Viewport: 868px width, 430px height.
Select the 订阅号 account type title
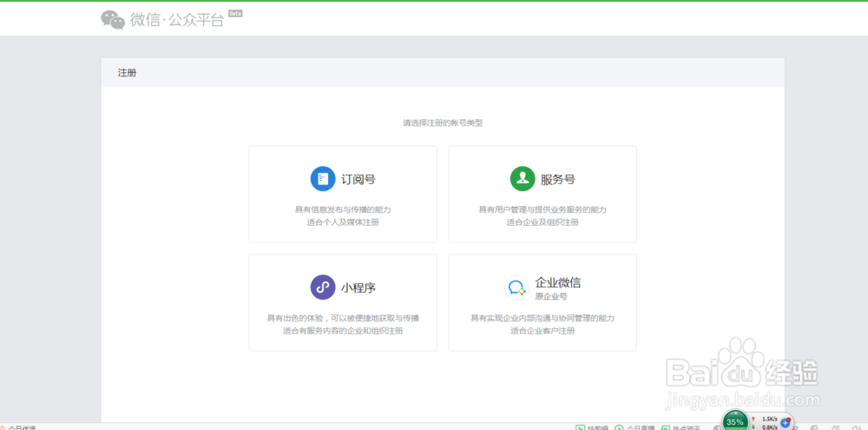point(358,180)
